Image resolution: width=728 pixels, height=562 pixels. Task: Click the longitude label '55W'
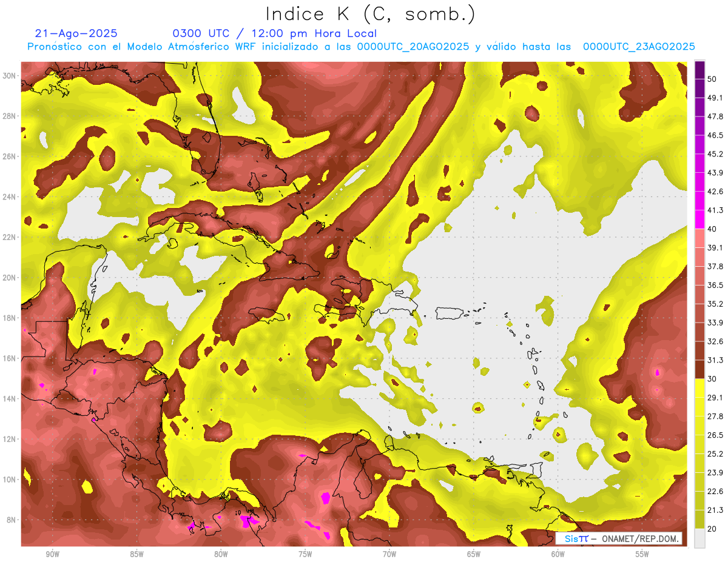642,554
